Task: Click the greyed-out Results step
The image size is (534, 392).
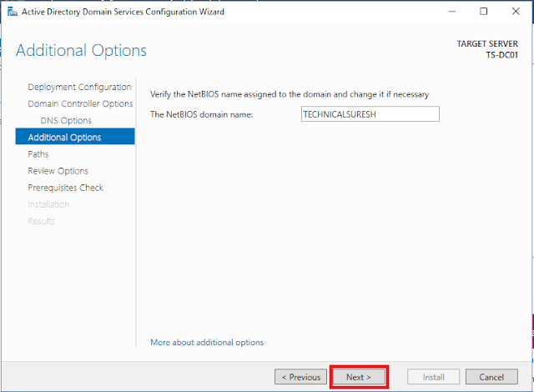Action: [x=41, y=221]
